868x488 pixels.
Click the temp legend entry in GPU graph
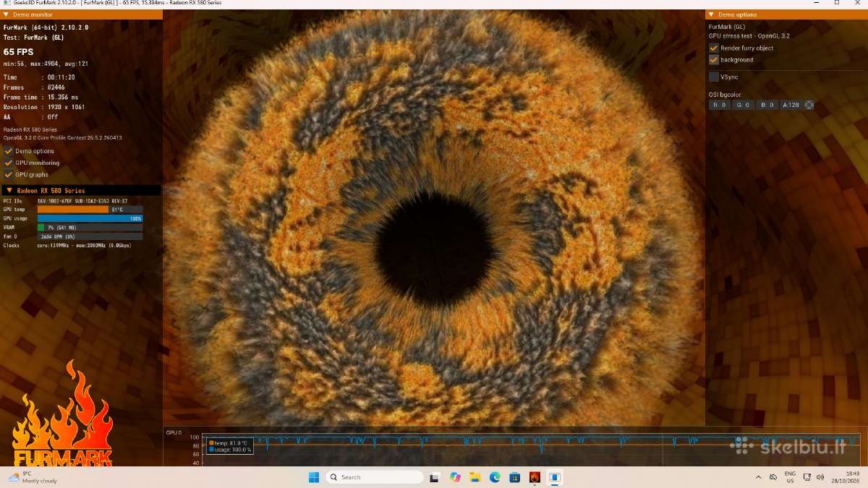coord(229,442)
